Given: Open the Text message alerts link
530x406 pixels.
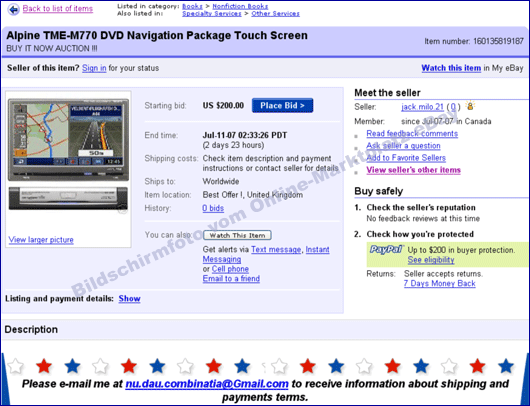Looking at the screenshot, I should (276, 249).
